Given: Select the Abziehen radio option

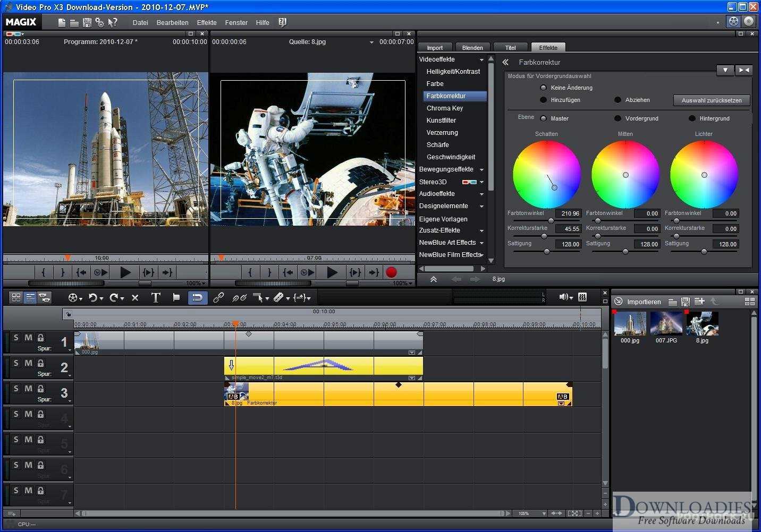Looking at the screenshot, I should (x=618, y=100).
